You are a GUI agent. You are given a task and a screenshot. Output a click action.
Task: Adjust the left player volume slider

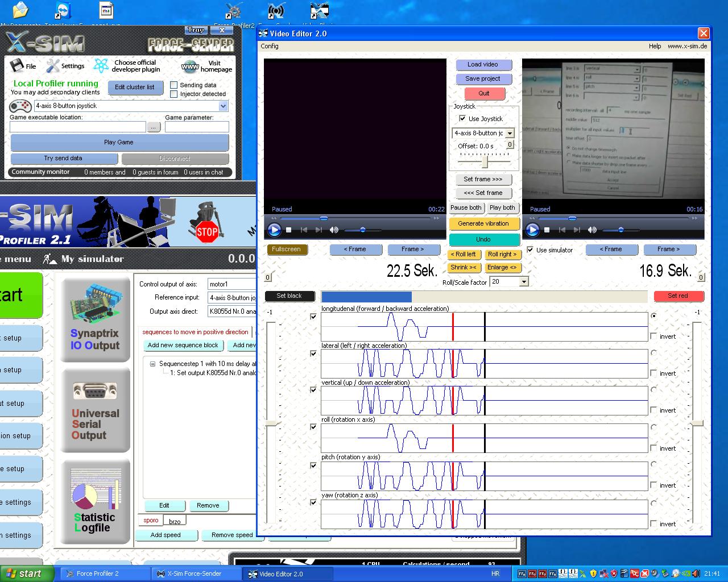363,230
